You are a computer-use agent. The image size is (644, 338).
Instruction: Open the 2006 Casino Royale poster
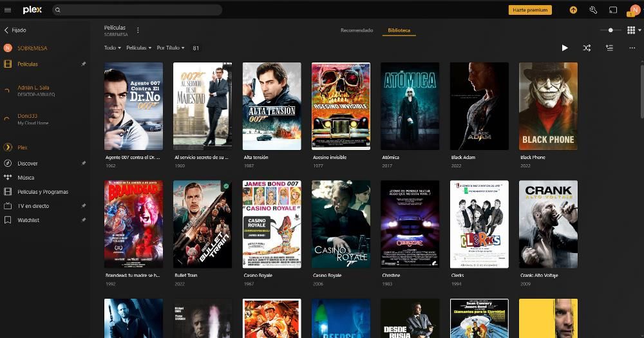[341, 224]
